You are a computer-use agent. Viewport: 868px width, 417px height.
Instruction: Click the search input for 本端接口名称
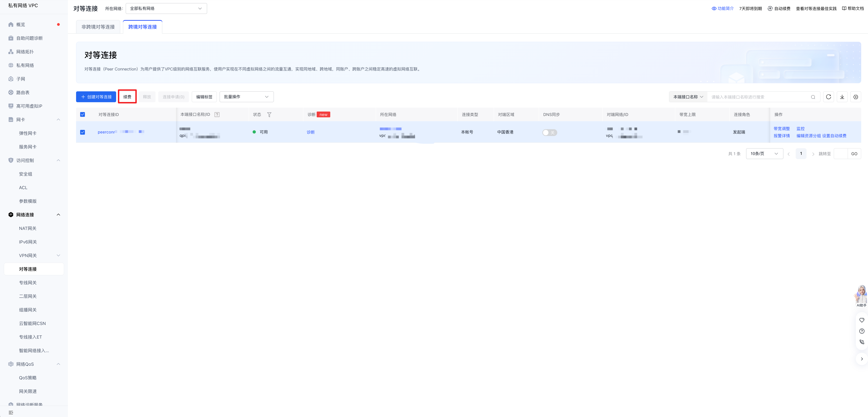[x=759, y=97]
